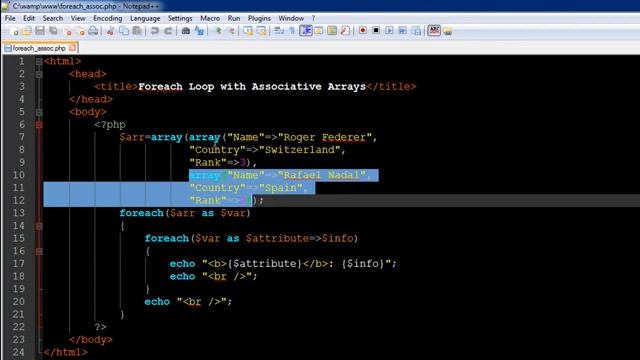The width and height of the screenshot is (640, 360).
Task: Click "$attribute=>$info" in line 15
Action: [x=299, y=238]
